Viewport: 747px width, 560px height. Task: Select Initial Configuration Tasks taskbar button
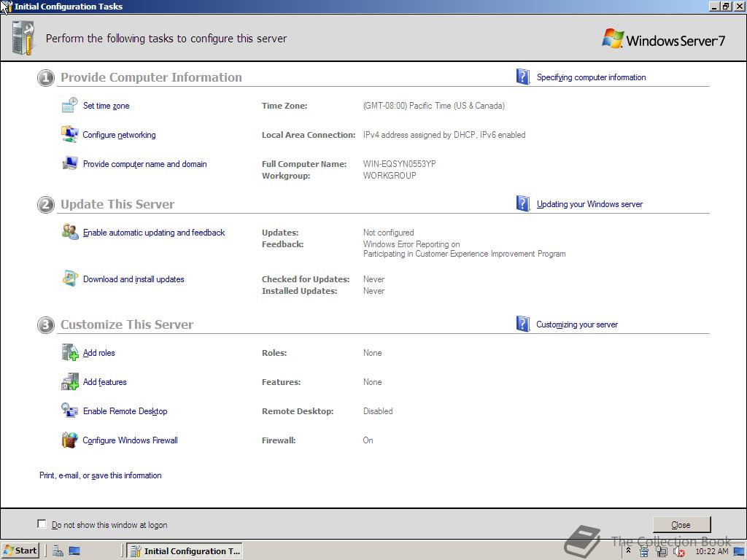point(186,551)
